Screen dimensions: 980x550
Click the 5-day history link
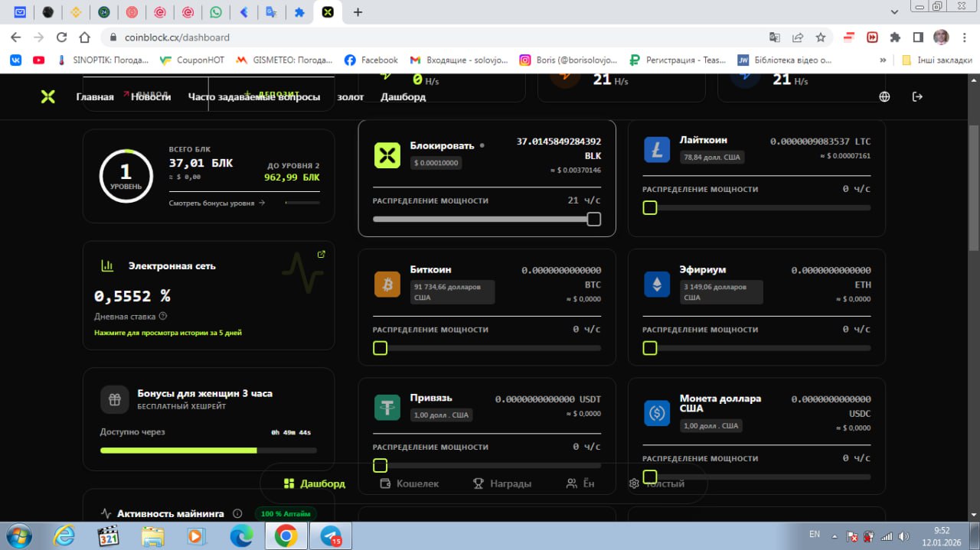point(168,333)
